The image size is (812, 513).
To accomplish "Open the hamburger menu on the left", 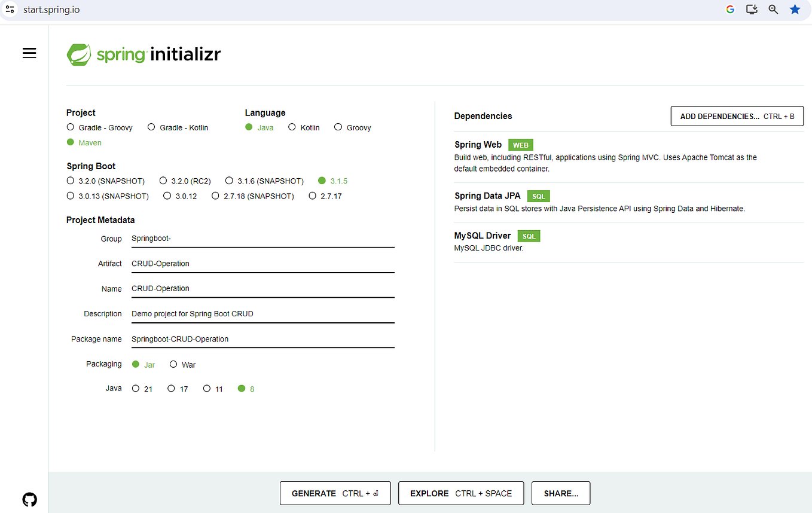I will 29,53.
